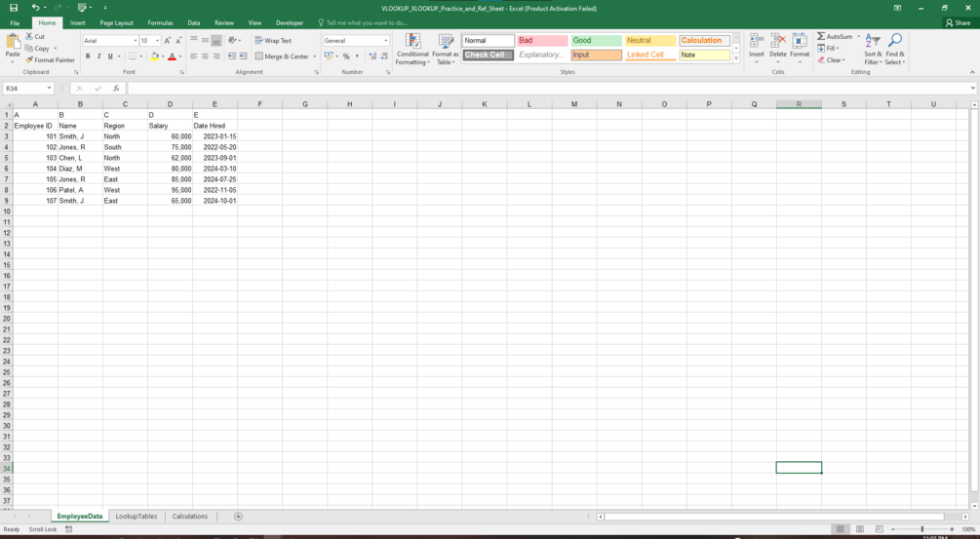Click the insert function fx icon
This screenshot has width=980, height=539.
[x=116, y=89]
